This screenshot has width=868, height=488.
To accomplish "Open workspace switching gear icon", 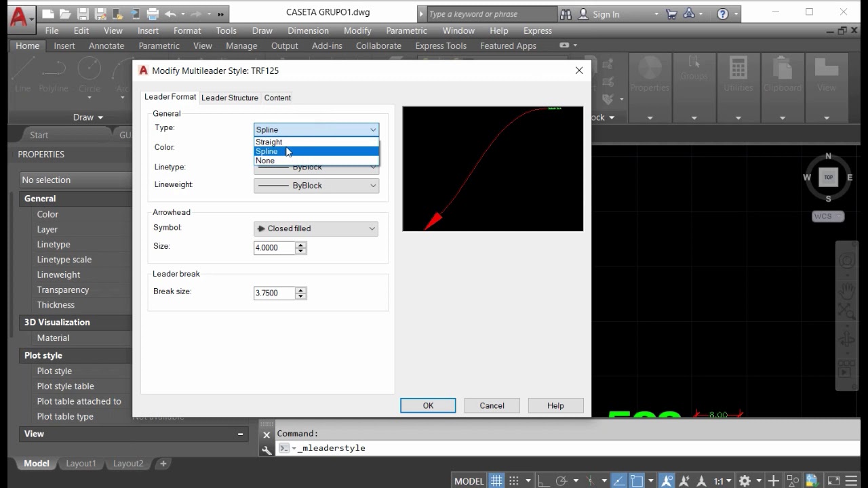I will click(745, 481).
